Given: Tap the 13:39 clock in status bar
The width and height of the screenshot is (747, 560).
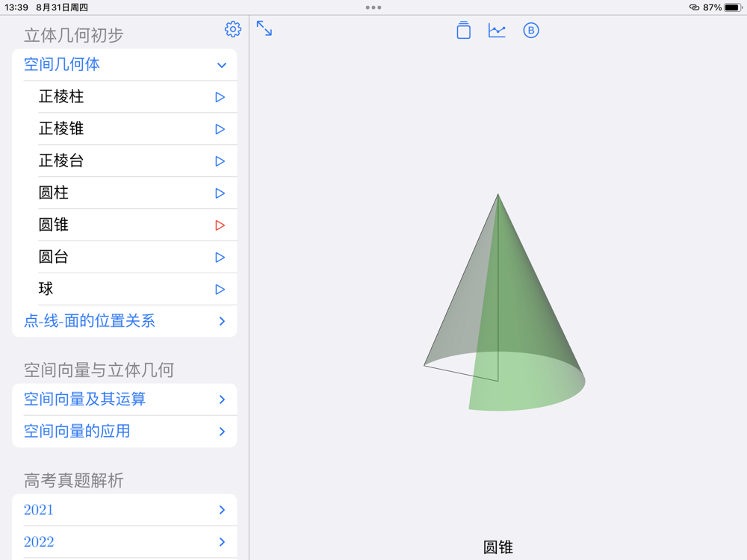Looking at the screenshot, I should pyautogui.click(x=16, y=7).
